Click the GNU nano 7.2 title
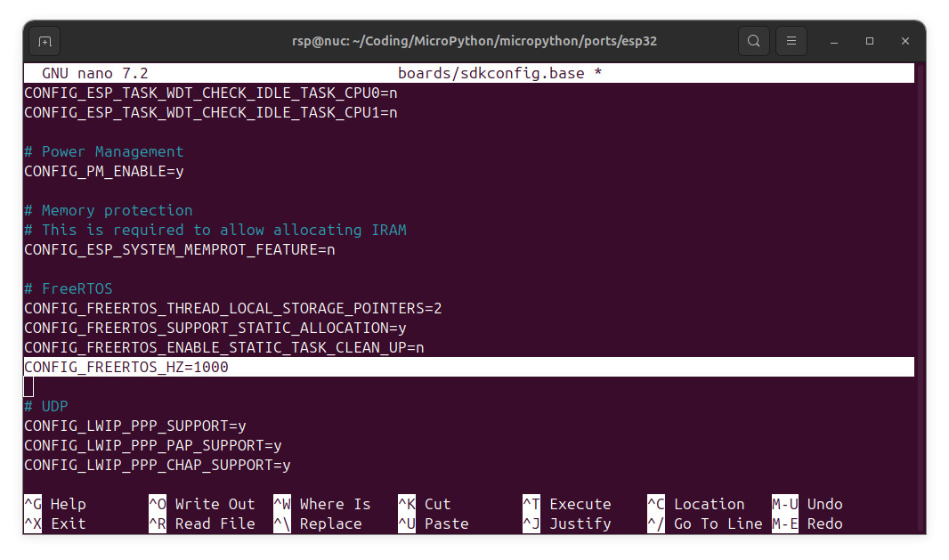The height and width of the screenshot is (560, 949). 95,73
